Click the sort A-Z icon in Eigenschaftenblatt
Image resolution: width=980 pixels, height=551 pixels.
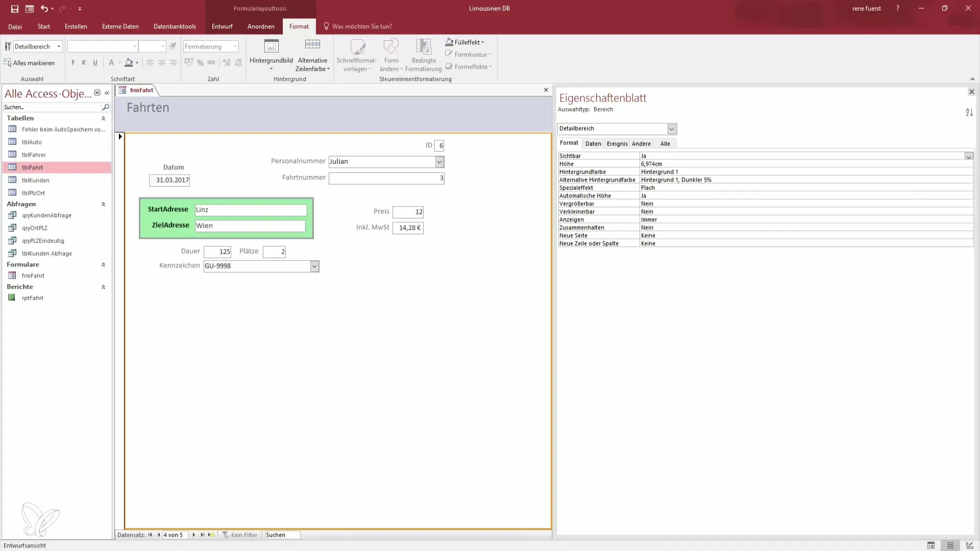tap(969, 112)
